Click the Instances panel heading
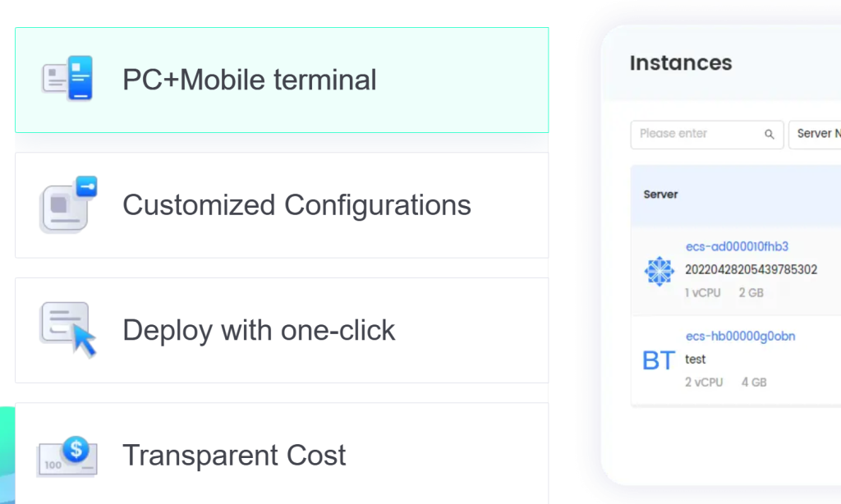This screenshot has width=841, height=504. [x=681, y=62]
